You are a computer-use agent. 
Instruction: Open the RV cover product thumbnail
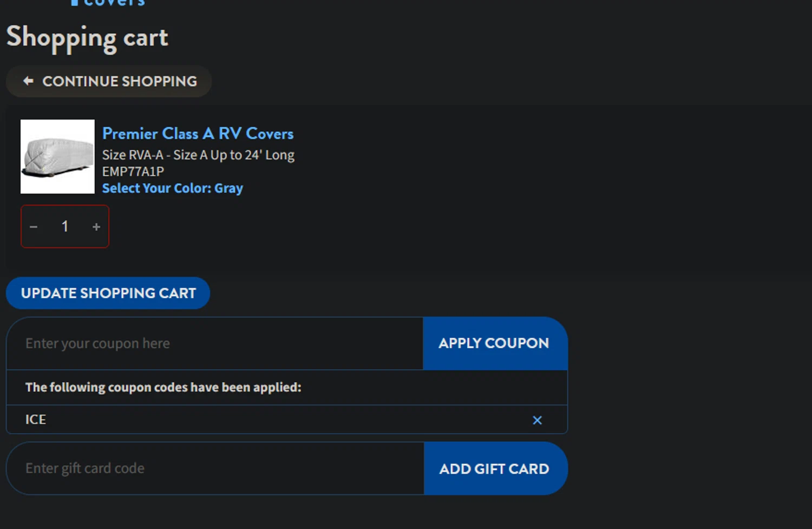57,156
